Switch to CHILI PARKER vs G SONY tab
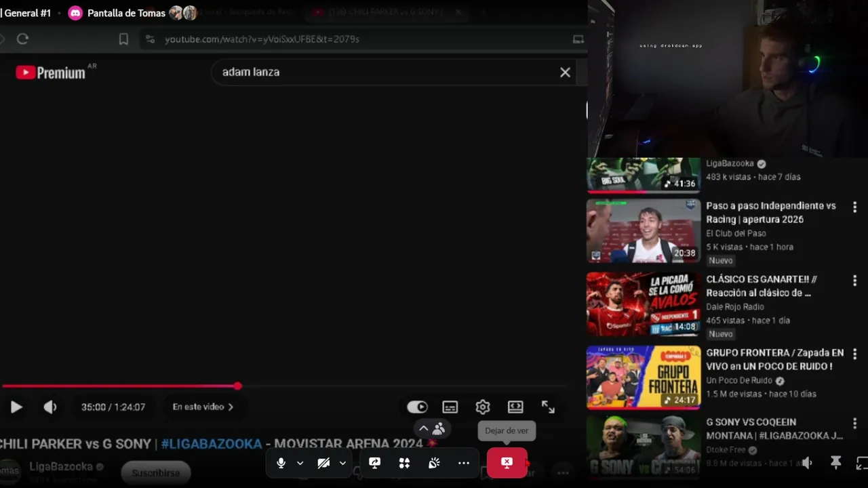868x488 pixels. (x=385, y=12)
